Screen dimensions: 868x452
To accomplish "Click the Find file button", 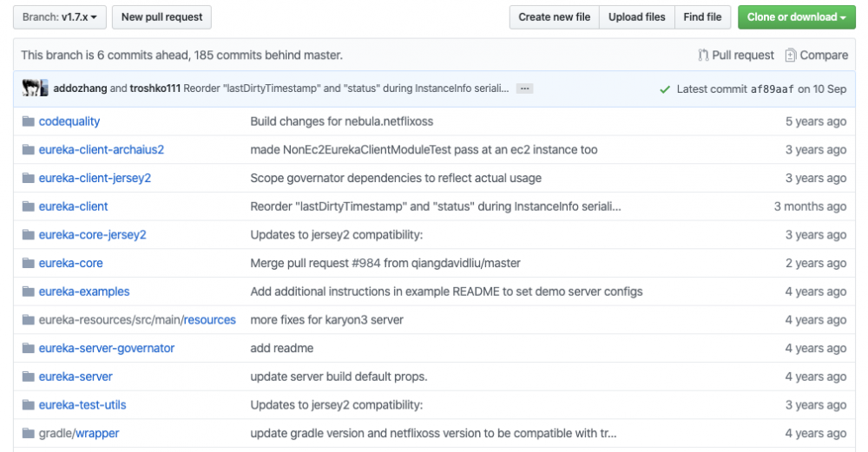I will click(x=702, y=16).
